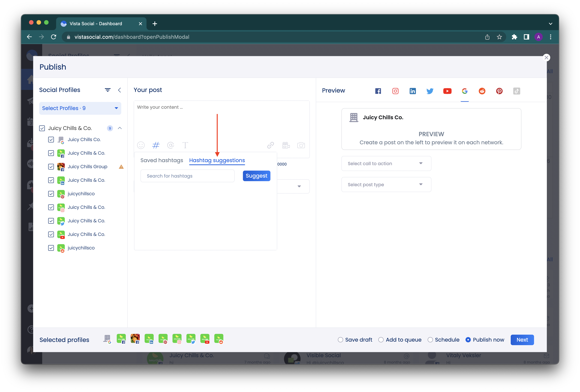Collapse the Social Profiles panel arrow
Viewport: 580px width, 392px height.
click(120, 90)
